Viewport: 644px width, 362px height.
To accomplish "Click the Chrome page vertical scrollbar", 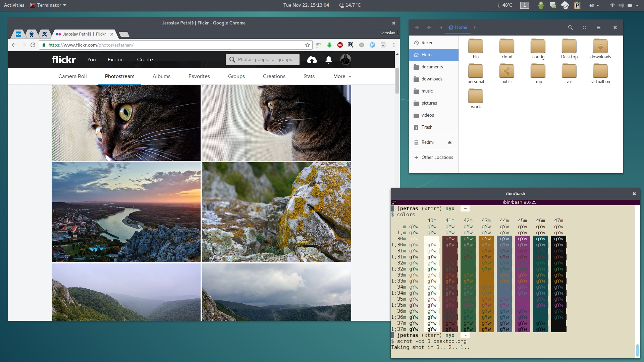I will 397,80.
